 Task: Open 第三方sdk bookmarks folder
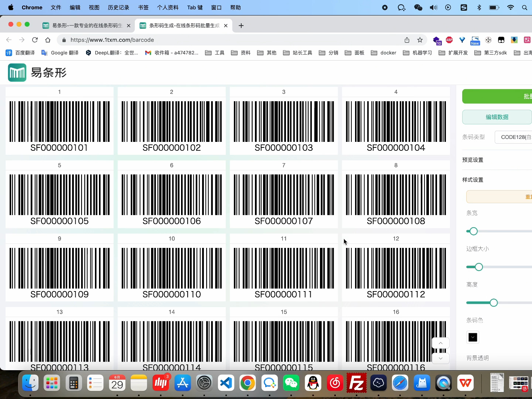tap(491, 53)
